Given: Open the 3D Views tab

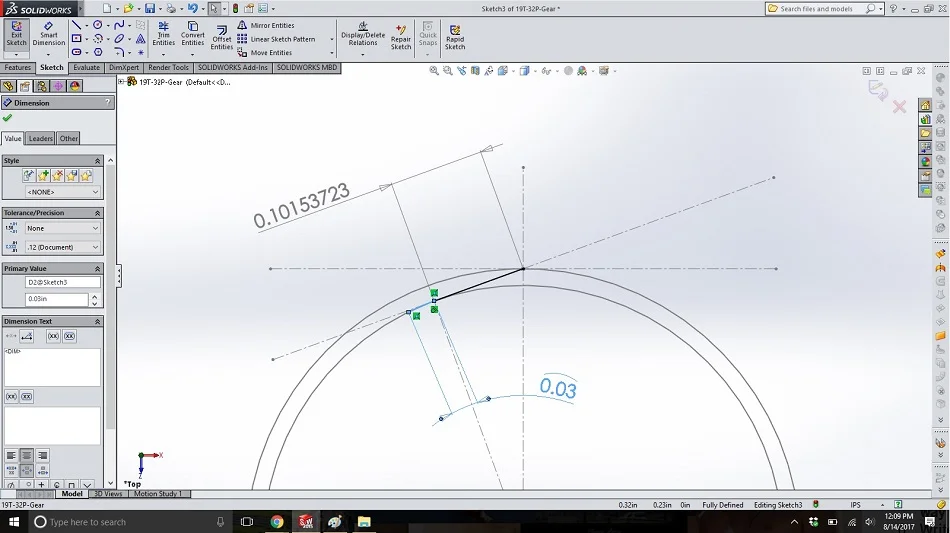Looking at the screenshot, I should [108, 494].
